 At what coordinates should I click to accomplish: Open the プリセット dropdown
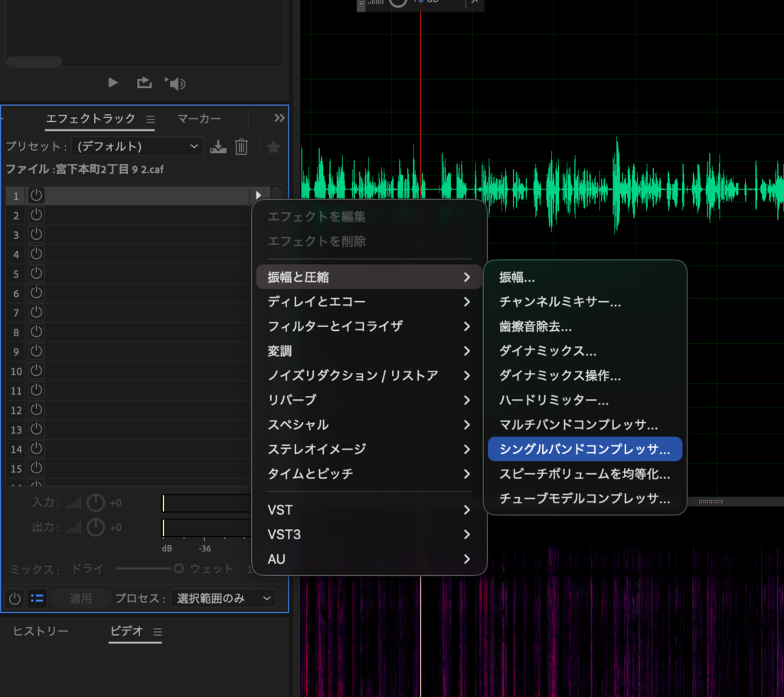coord(137,146)
